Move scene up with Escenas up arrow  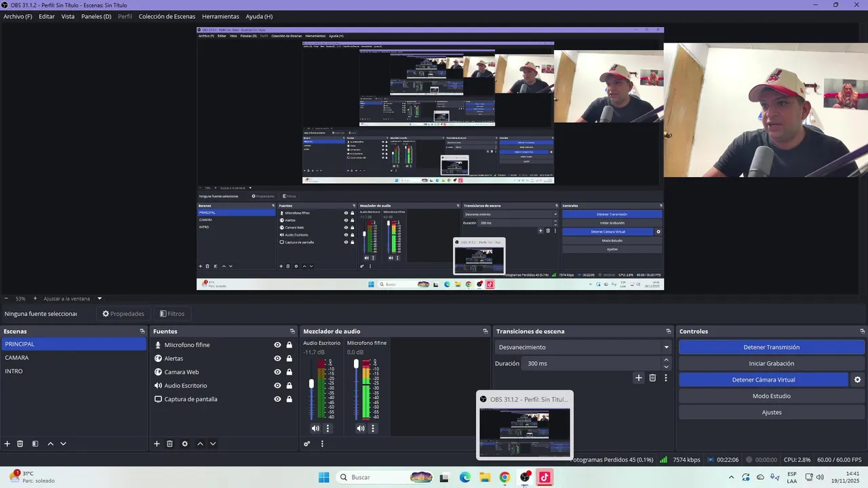[x=50, y=444]
